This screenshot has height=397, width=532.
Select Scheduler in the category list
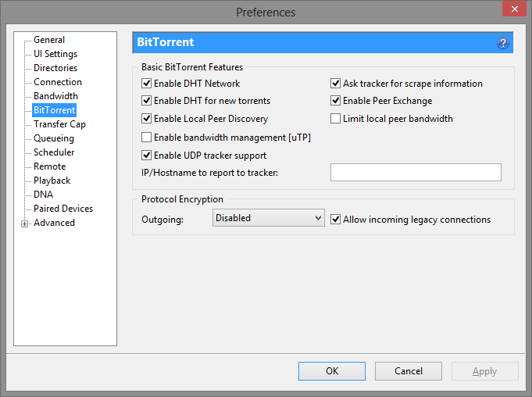54,152
